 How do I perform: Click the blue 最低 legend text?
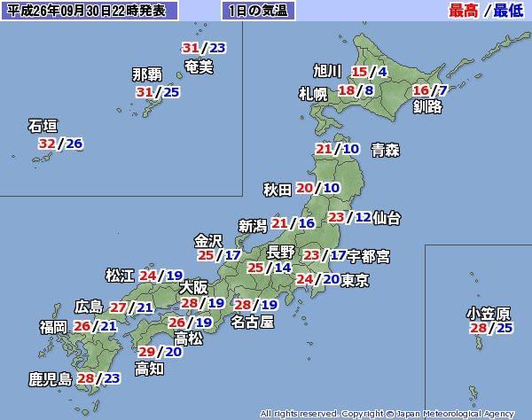[507, 11]
